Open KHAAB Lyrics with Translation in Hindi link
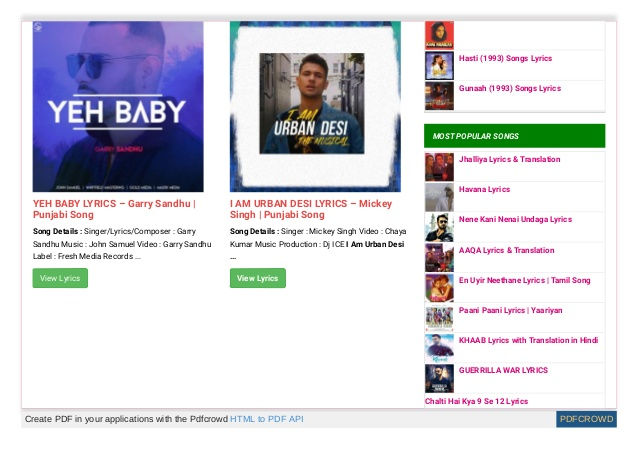638x452 pixels. click(x=529, y=341)
